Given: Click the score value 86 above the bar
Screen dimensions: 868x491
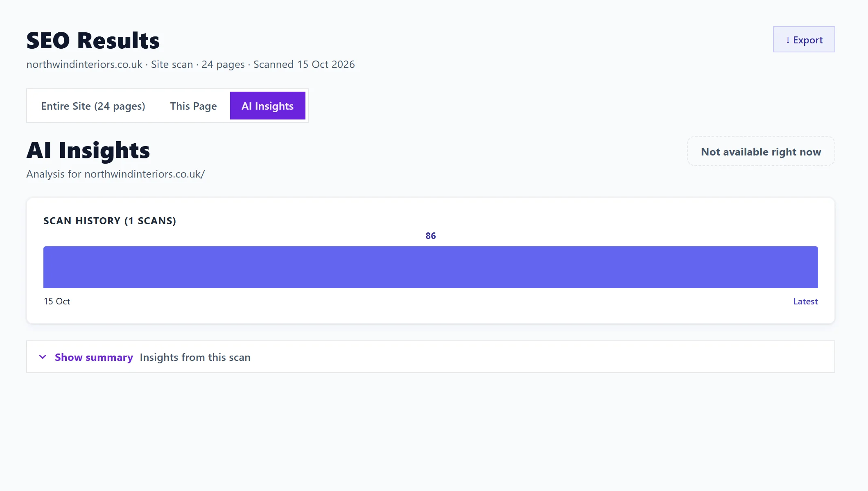Looking at the screenshot, I should [431, 236].
